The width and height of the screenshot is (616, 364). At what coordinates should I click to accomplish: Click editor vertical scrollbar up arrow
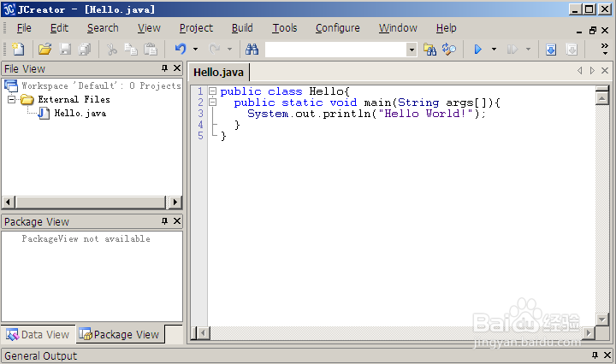(x=601, y=97)
